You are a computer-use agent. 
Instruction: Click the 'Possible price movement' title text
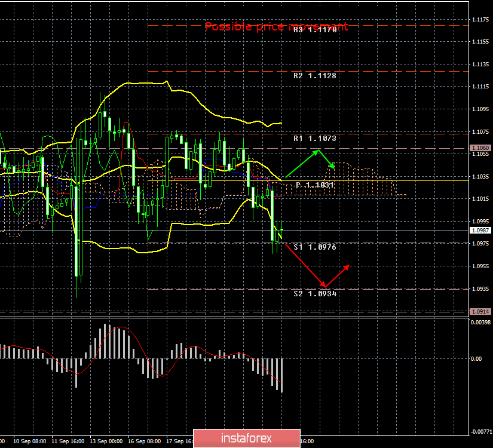click(276, 26)
